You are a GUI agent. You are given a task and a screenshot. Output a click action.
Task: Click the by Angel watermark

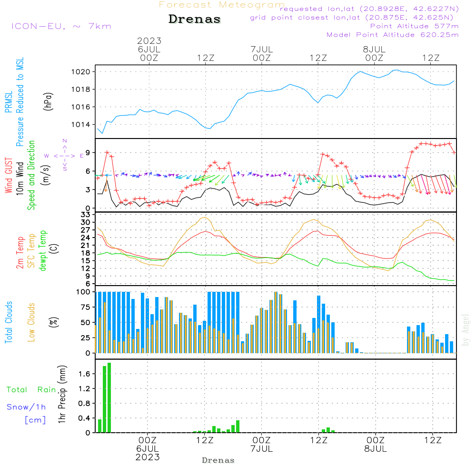pyautogui.click(x=466, y=329)
